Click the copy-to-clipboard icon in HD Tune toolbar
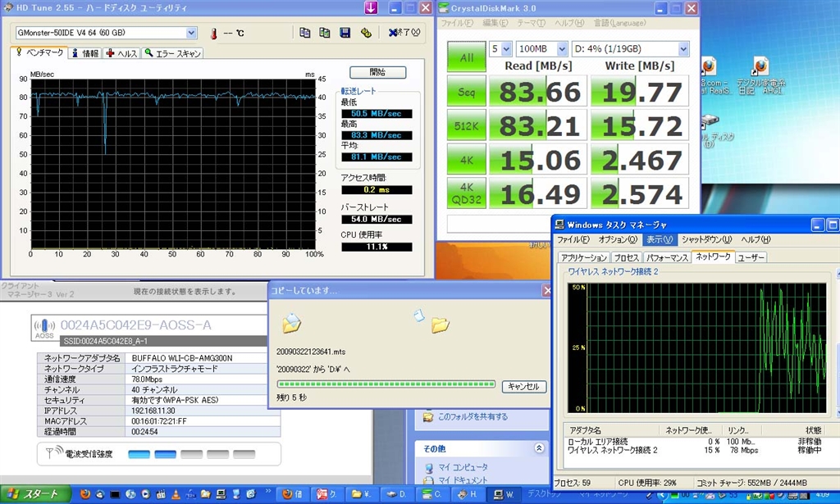The height and width of the screenshot is (504, 840). tap(304, 33)
